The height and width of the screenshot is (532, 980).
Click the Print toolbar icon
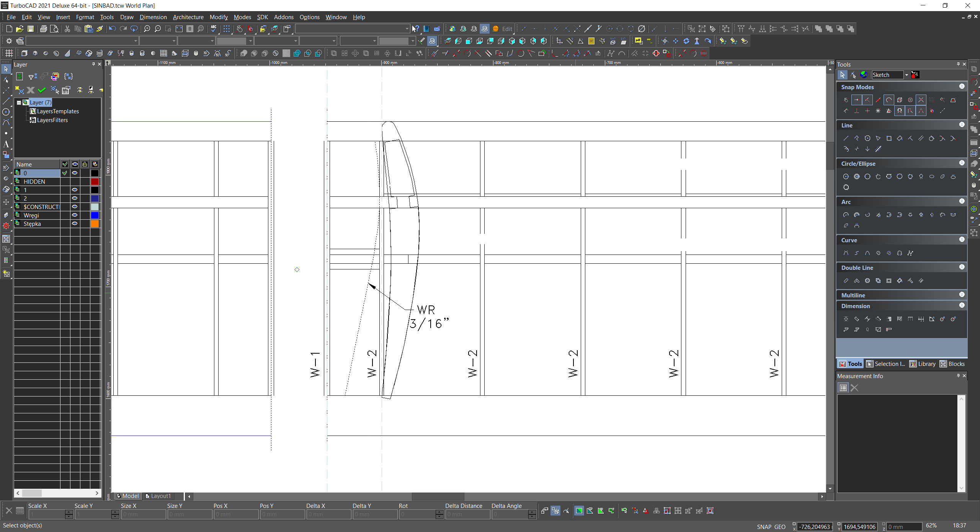(44, 29)
